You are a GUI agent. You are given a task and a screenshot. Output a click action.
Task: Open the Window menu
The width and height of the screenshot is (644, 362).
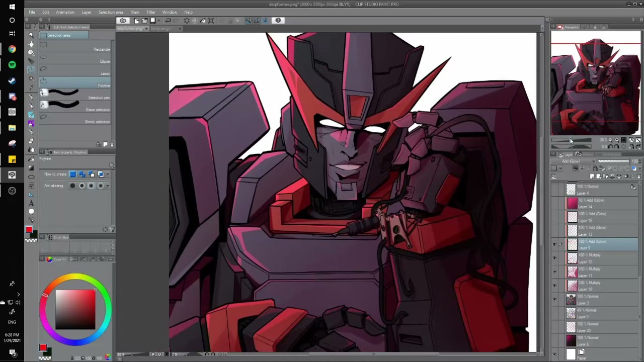click(x=170, y=12)
